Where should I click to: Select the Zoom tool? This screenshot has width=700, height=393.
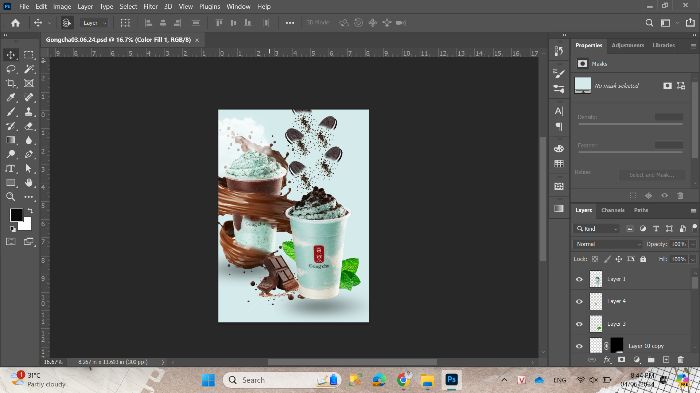point(11,196)
